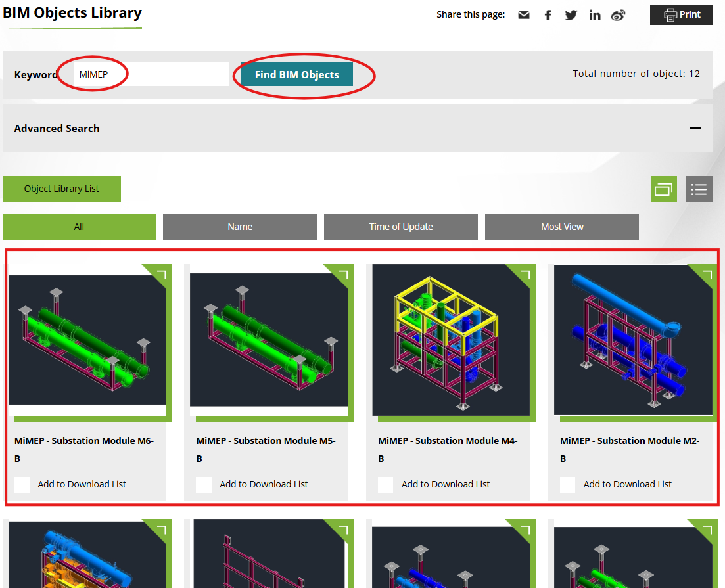This screenshot has height=588, width=725.
Task: Click Advanced Search label
Action: (x=57, y=129)
